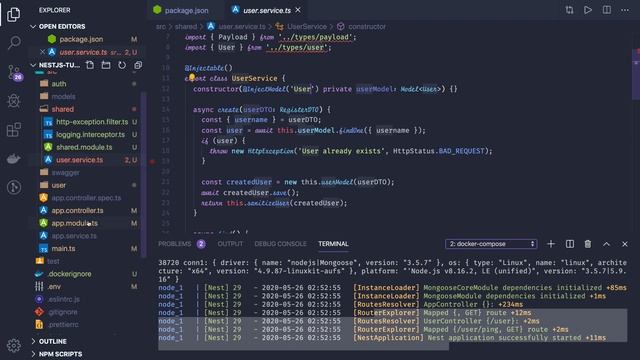Viewport: 640px width, 360px height.
Task: Open the editor more actions menu
Action: point(625,10)
